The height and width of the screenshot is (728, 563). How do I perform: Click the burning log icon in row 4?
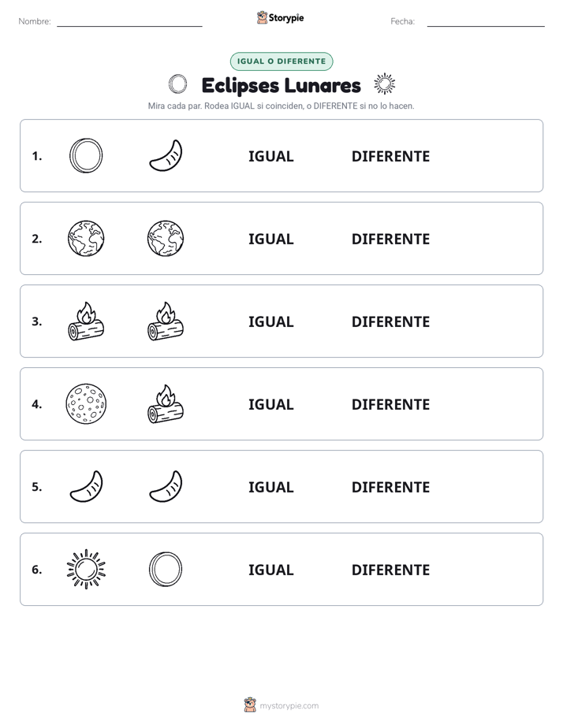pyautogui.click(x=166, y=403)
